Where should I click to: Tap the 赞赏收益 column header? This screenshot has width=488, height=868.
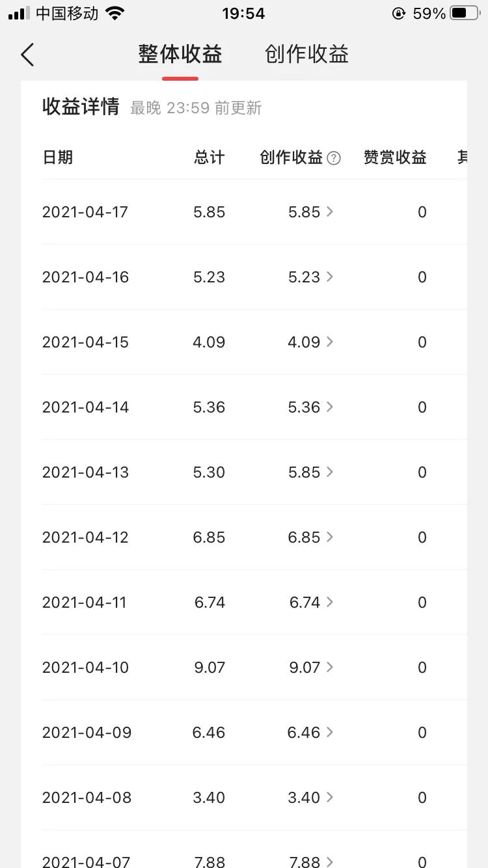395,157
